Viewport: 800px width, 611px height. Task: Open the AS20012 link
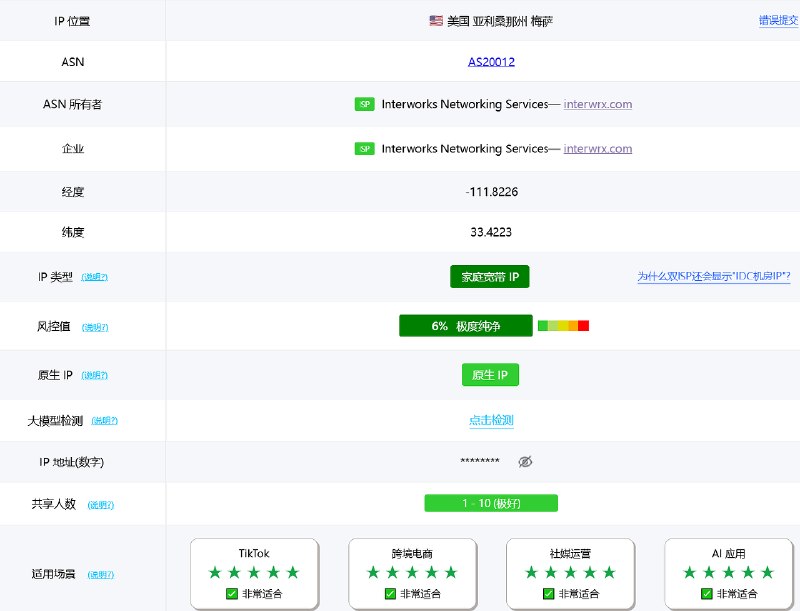[491, 62]
